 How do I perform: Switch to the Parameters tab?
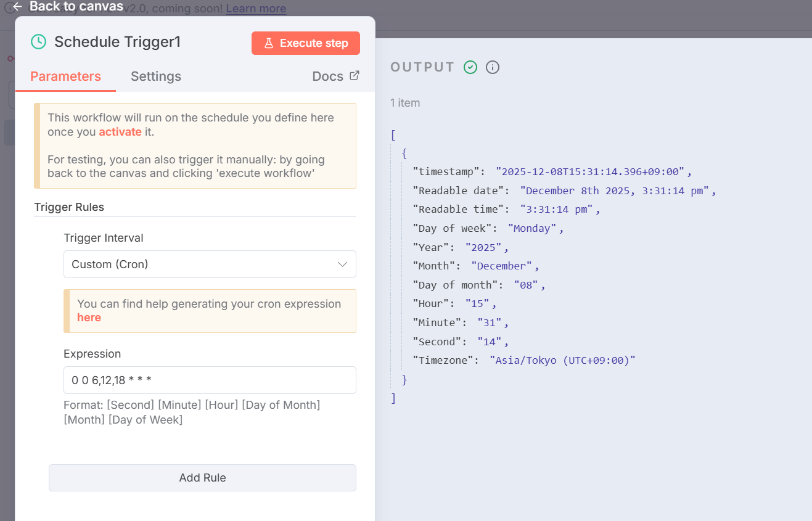click(x=65, y=76)
